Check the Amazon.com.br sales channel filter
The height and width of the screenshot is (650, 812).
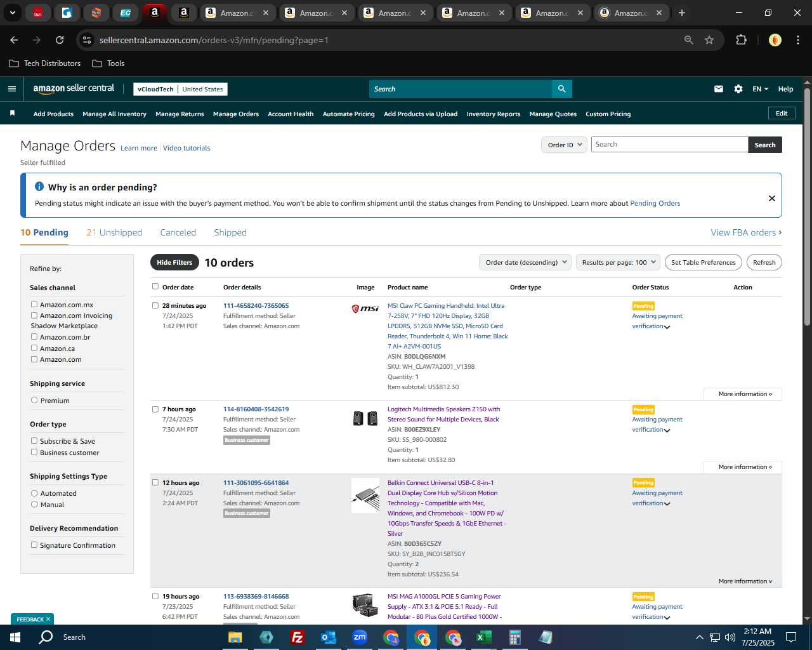pyautogui.click(x=34, y=336)
